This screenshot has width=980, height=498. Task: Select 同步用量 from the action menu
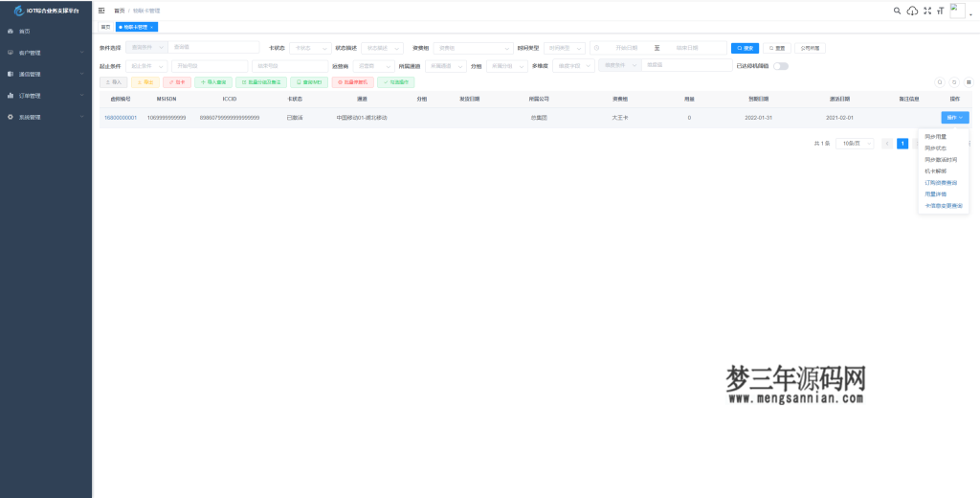(x=935, y=137)
